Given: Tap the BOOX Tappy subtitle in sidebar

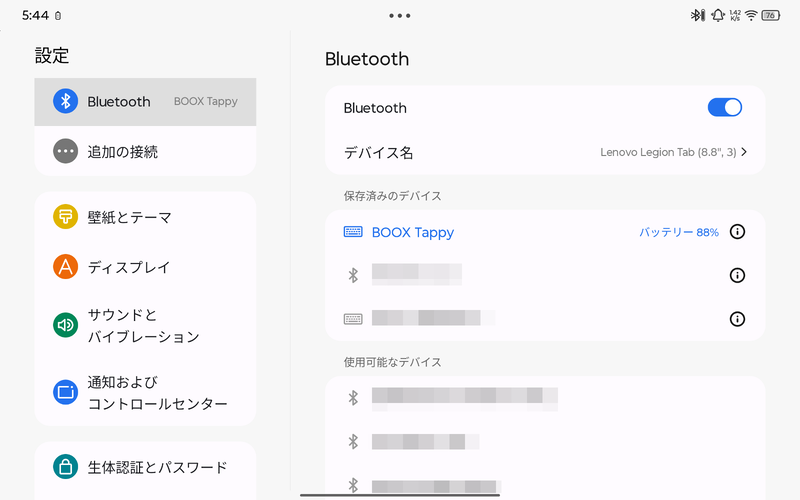Looking at the screenshot, I should (x=206, y=102).
